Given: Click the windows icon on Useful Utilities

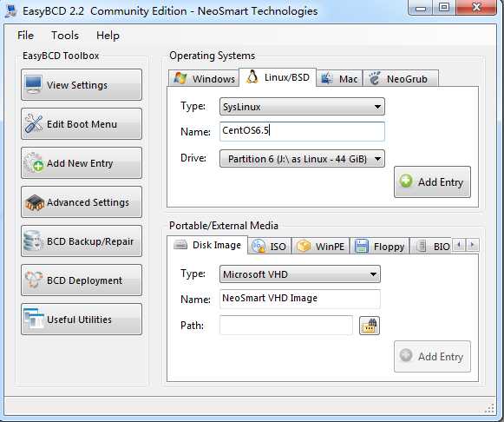Looking at the screenshot, I should point(34,319).
